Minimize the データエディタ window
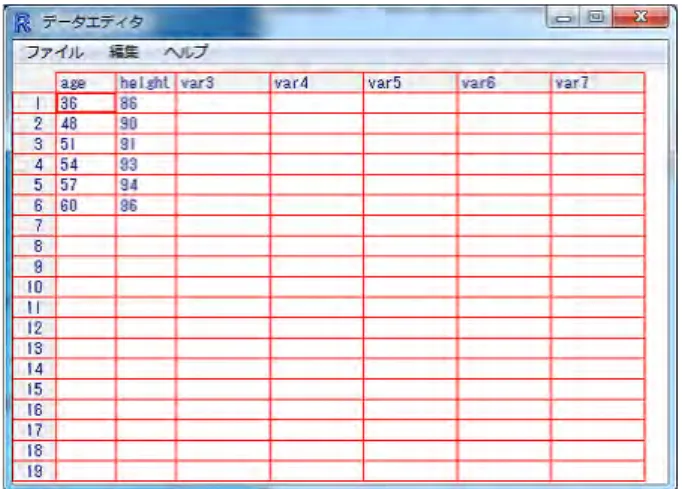 564,18
